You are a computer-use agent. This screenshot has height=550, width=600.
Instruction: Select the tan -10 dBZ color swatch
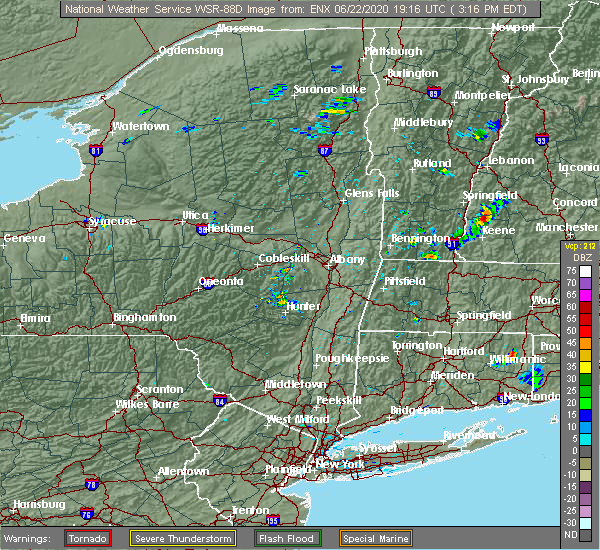(585, 475)
